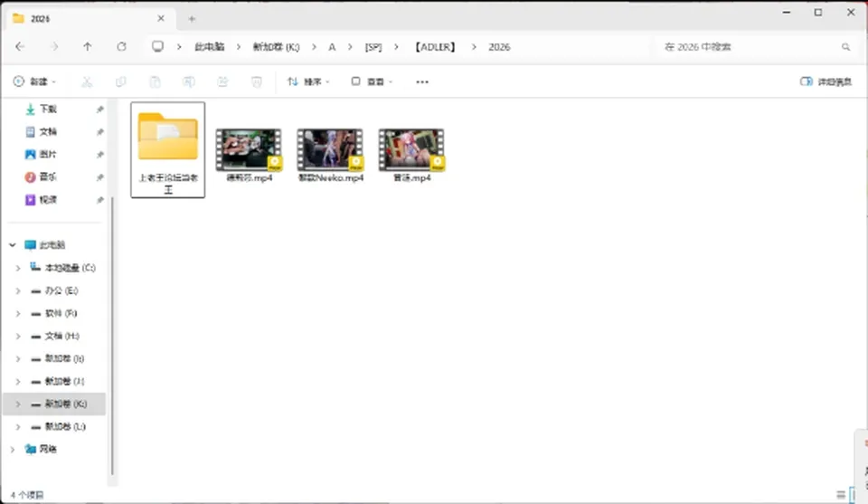Click the Cut scissors icon
The width and height of the screenshot is (868, 504).
[x=87, y=82]
